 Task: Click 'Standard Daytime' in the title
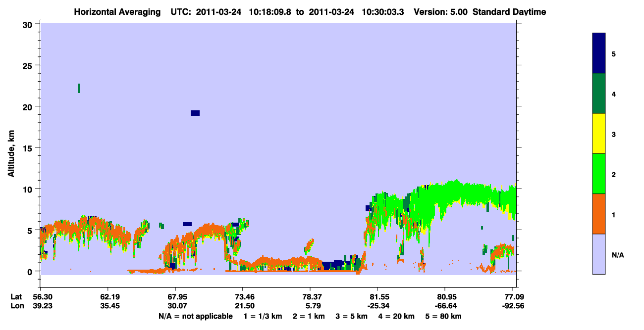pyautogui.click(x=509, y=12)
